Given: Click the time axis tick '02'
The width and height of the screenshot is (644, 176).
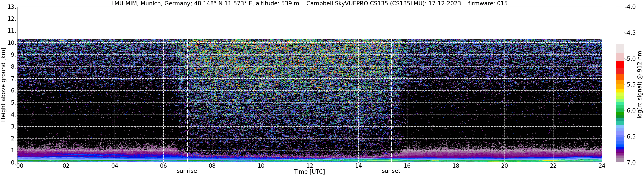Looking at the screenshot, I should [66, 166].
